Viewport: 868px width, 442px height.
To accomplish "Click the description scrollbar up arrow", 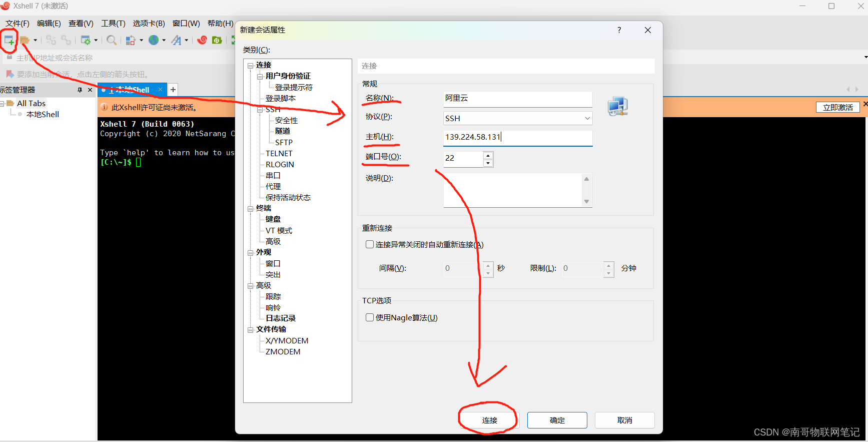I will [x=587, y=179].
